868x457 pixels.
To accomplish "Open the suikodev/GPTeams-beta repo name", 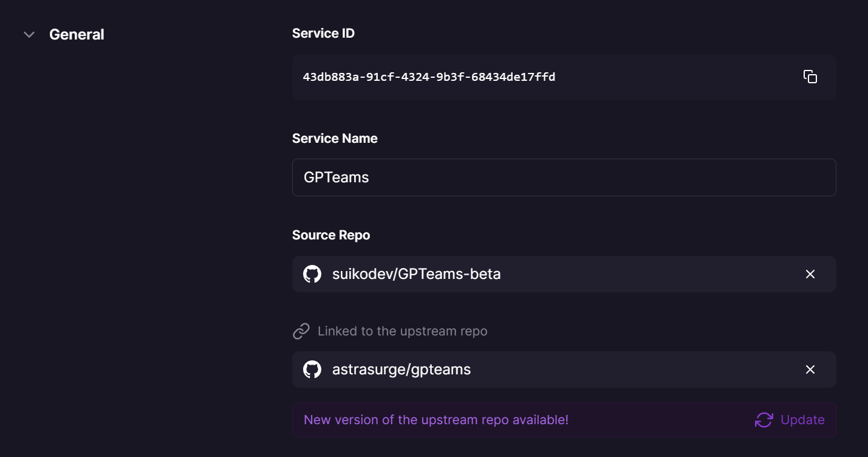I will 416,274.
